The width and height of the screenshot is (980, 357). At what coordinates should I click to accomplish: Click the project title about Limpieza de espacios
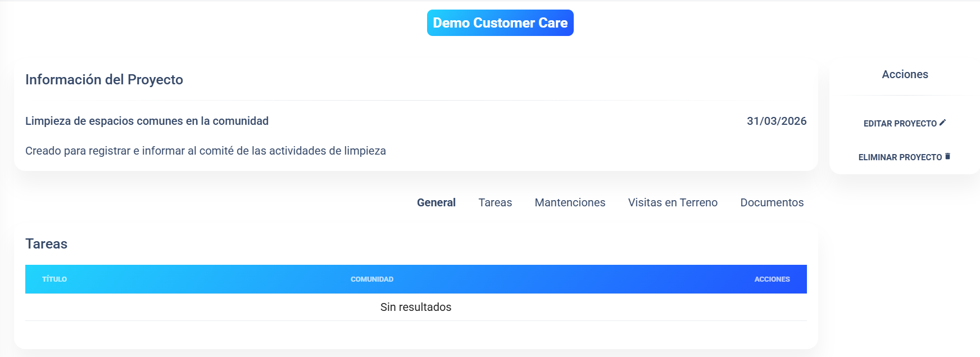tap(147, 121)
